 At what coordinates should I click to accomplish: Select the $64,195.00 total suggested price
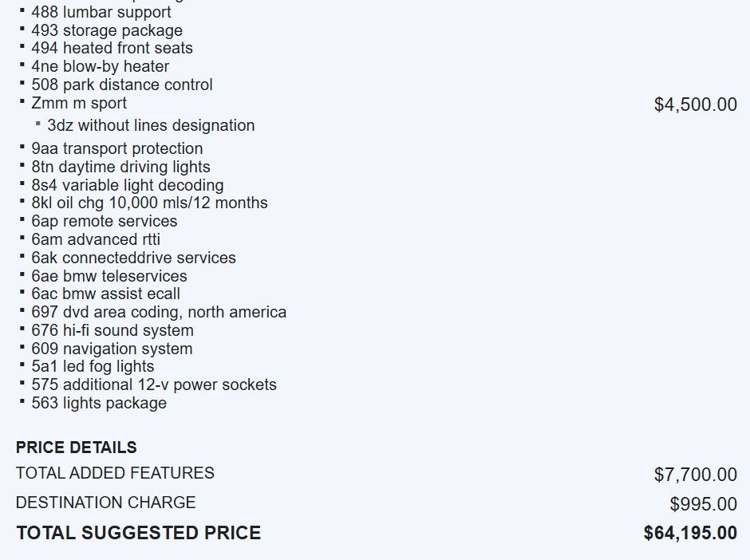690,533
